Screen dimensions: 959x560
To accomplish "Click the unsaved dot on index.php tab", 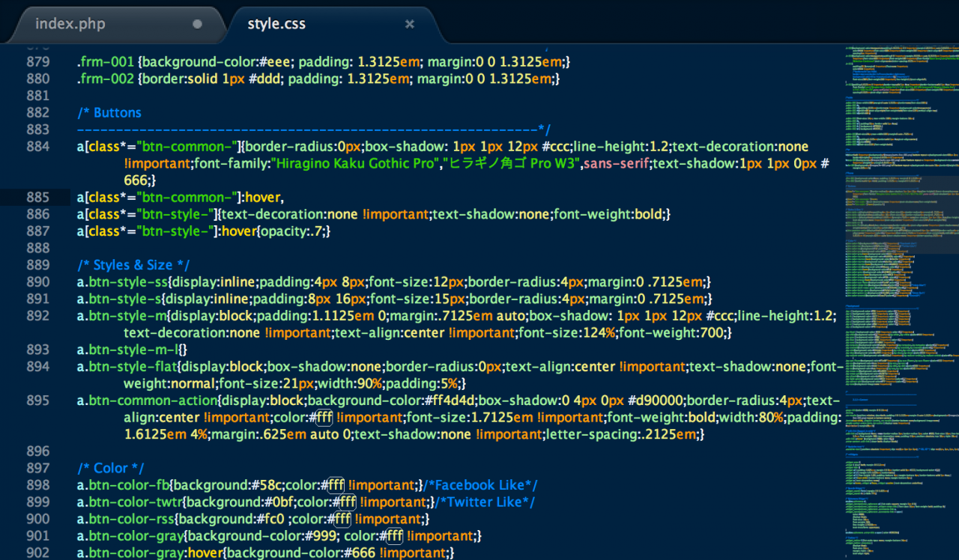I will (197, 24).
